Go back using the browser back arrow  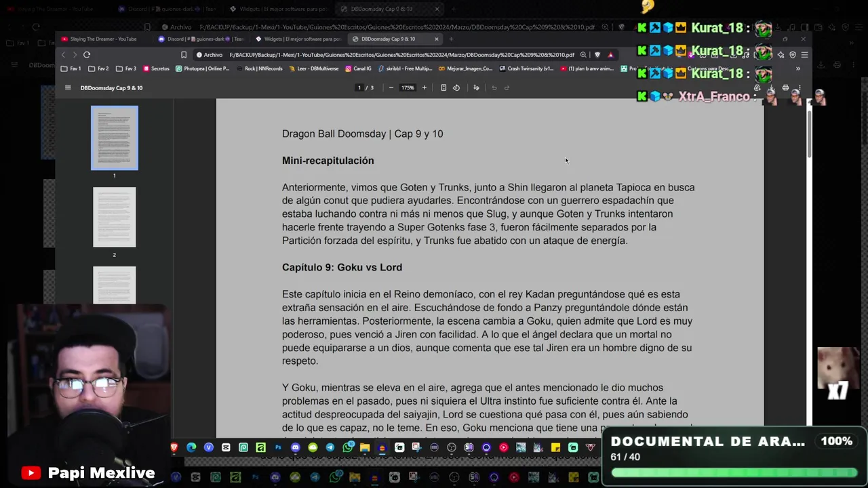tap(63, 54)
